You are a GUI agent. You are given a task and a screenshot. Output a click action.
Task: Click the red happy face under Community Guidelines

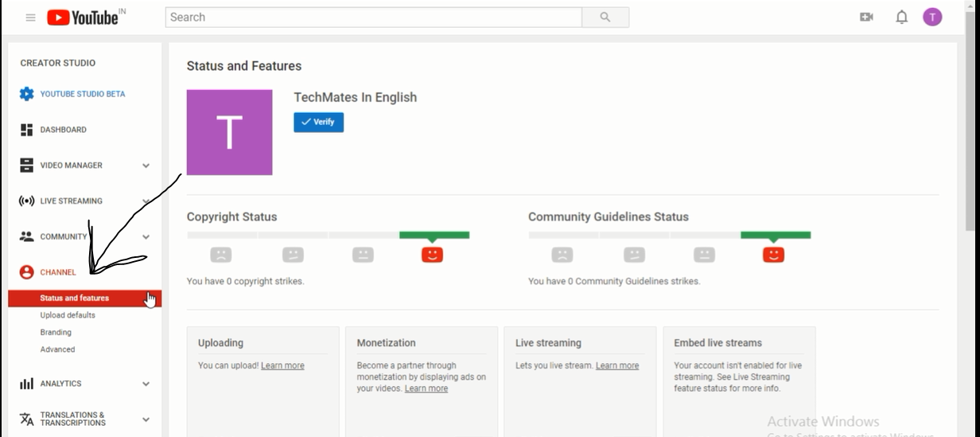point(773,255)
